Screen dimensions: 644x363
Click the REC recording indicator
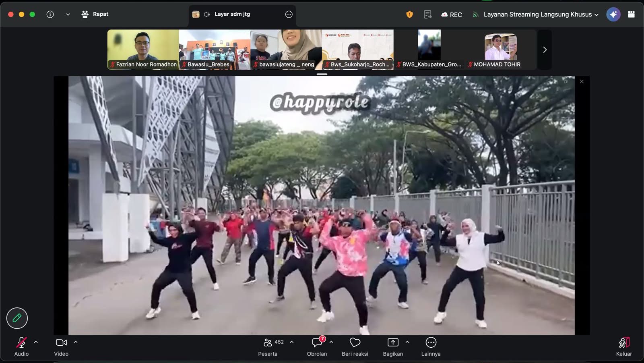point(452,15)
